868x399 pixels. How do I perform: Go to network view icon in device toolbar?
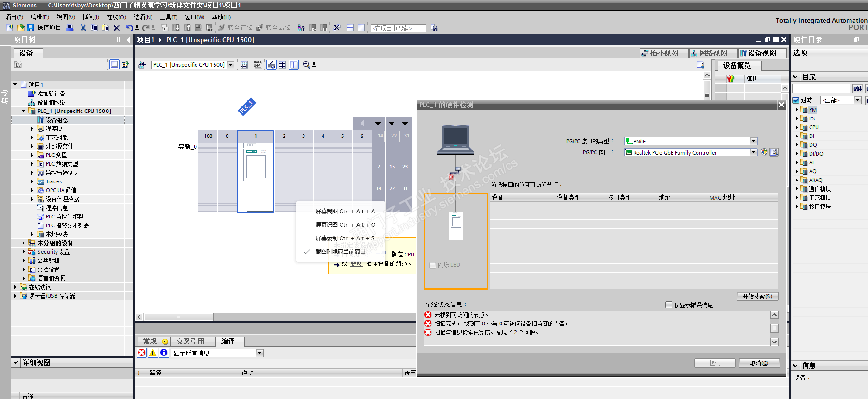pyautogui.click(x=142, y=65)
